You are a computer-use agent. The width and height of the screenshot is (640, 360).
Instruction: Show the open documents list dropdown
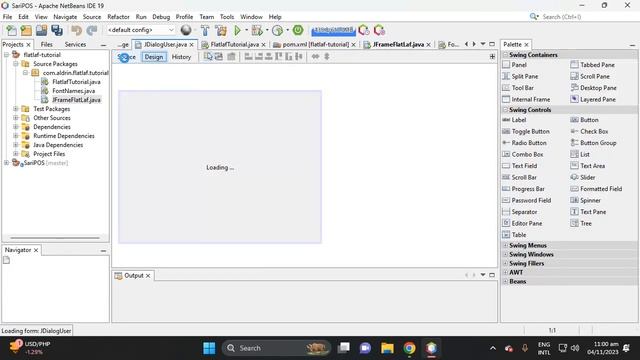click(x=483, y=44)
